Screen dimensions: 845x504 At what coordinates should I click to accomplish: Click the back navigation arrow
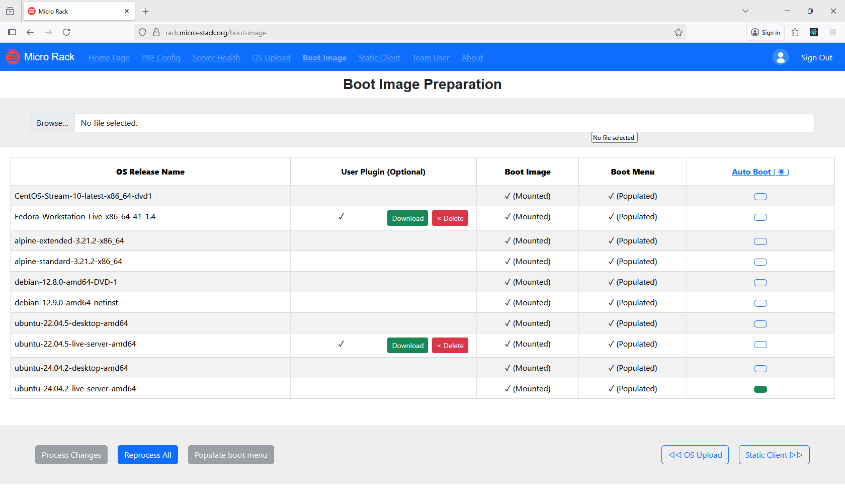[30, 32]
